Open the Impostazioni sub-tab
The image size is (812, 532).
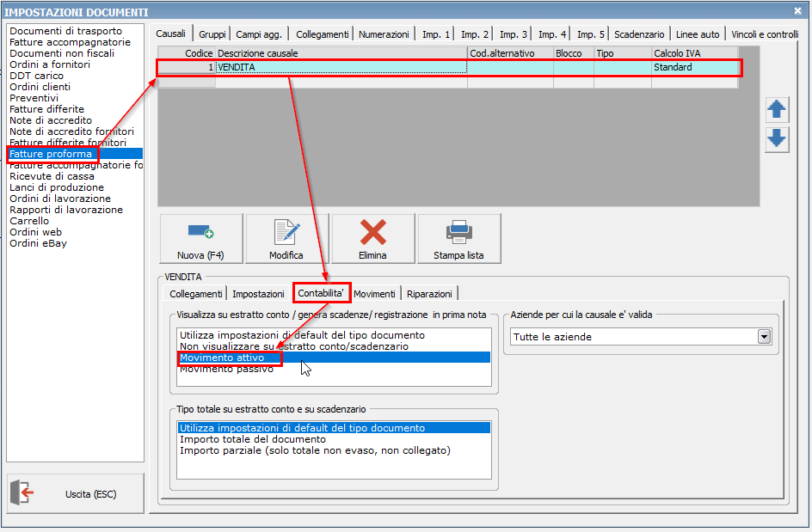(258, 294)
